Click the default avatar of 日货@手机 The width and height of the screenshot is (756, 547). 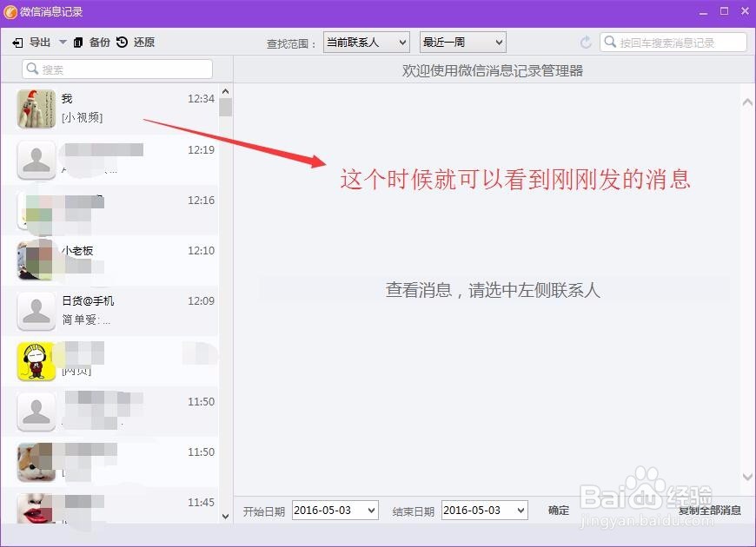pyautogui.click(x=36, y=311)
